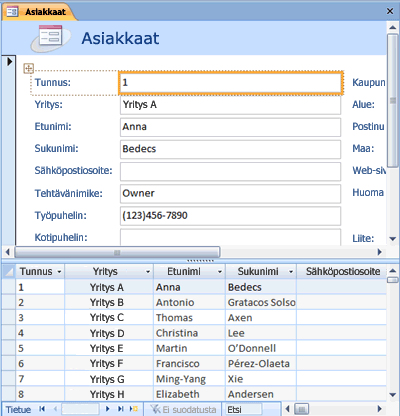Close the Asiakkaat form window

390,11
